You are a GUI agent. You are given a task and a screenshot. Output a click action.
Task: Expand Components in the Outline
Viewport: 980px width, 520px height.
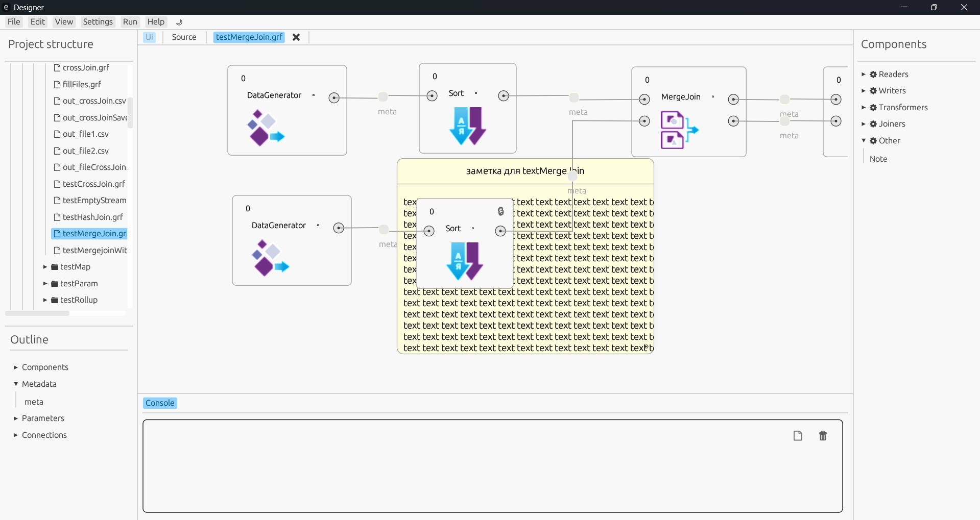(16, 367)
